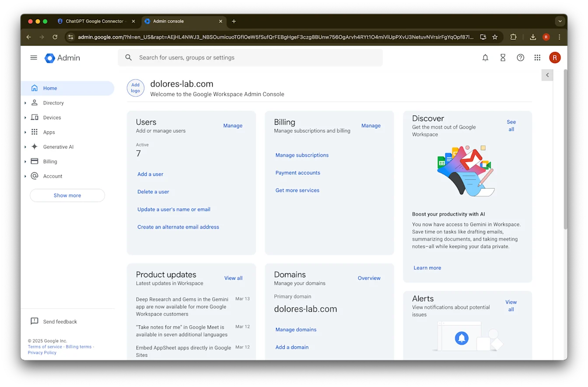The width and height of the screenshot is (588, 387).
Task: Open the Privacy Policy link
Action: pyautogui.click(x=42, y=352)
